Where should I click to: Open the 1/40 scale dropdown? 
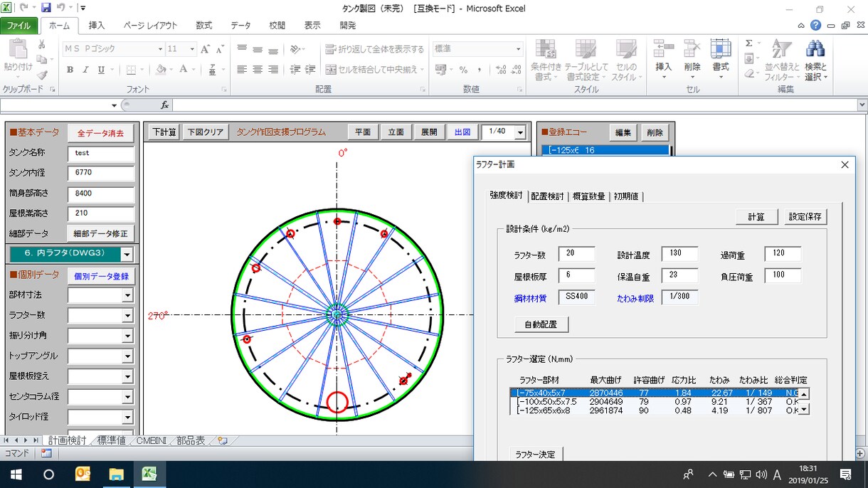520,133
